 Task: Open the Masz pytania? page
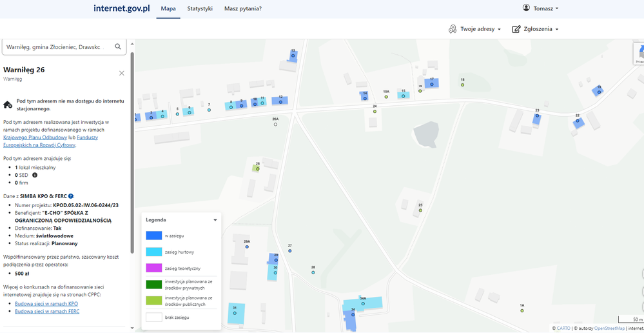(242, 9)
